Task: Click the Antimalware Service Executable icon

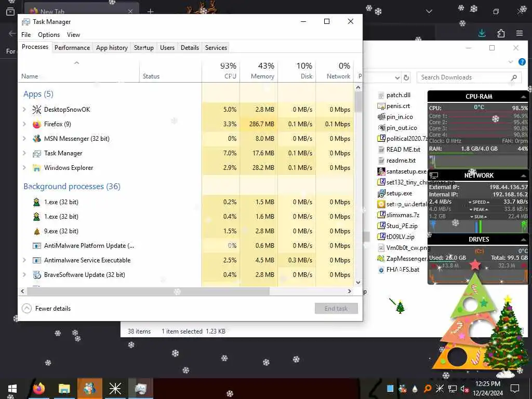Action: pyautogui.click(x=37, y=261)
